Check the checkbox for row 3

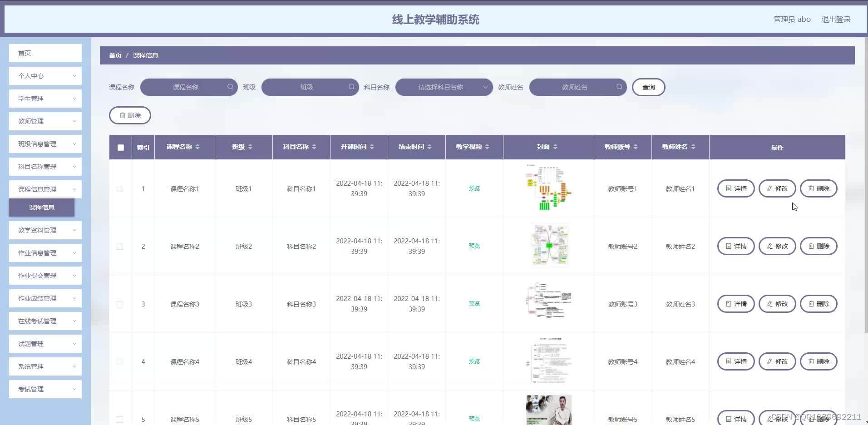[120, 304]
